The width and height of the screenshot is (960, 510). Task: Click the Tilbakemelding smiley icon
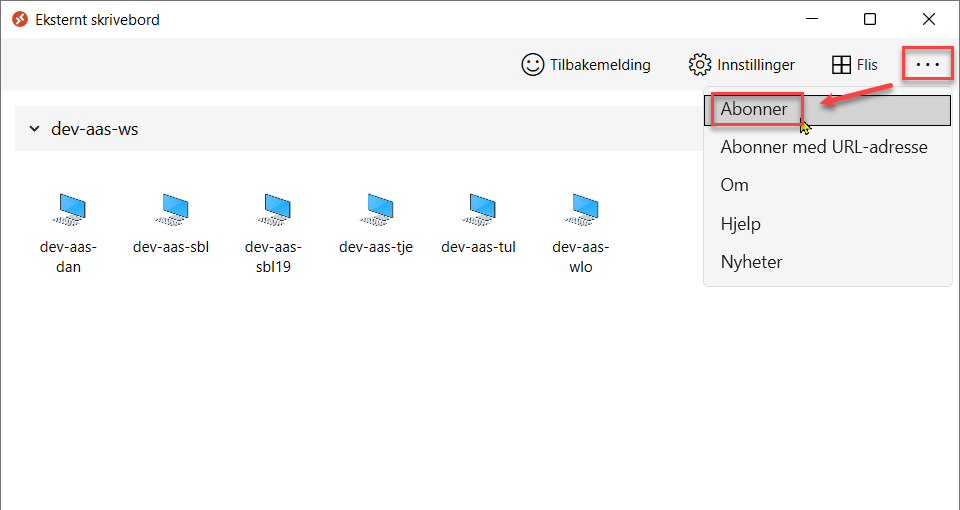tap(533, 65)
